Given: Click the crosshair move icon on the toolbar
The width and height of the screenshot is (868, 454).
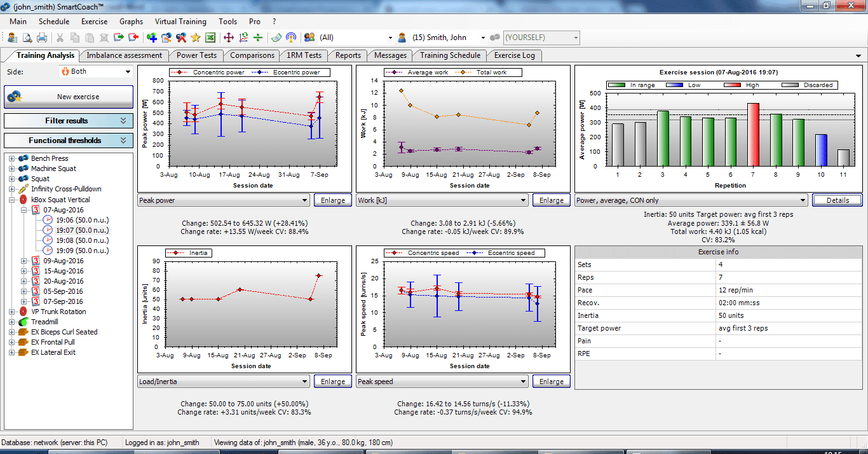Looking at the screenshot, I should click(229, 38).
